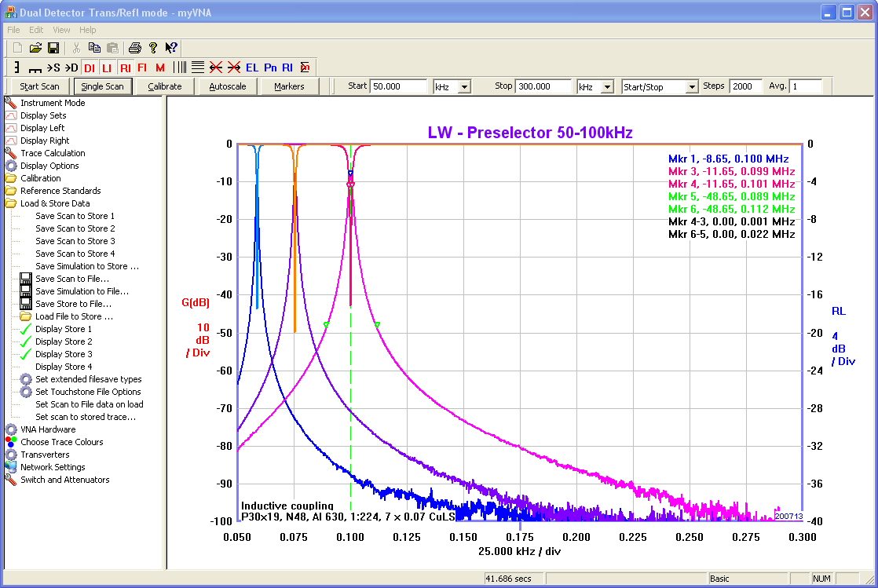Click the Print toolbar icon

tap(135, 48)
